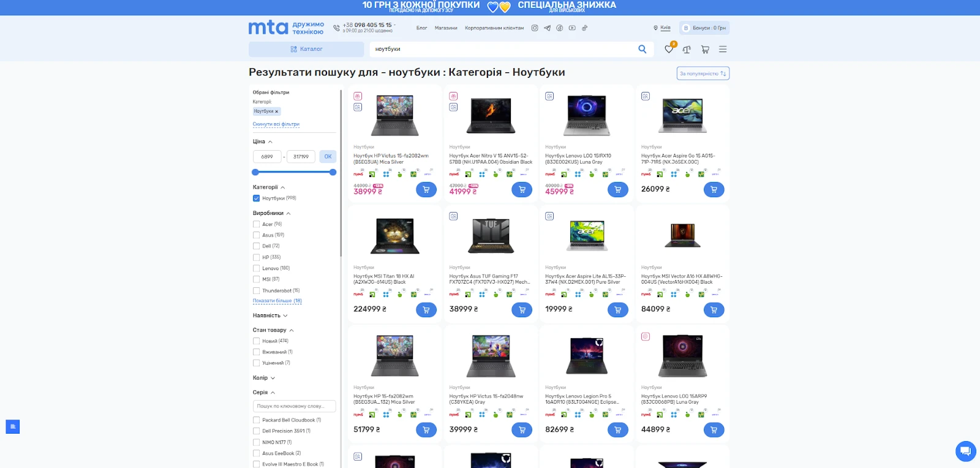Image resolution: width=980 pixels, height=468 pixels.
Task: Open the hamburger menu icon
Action: 723,50
